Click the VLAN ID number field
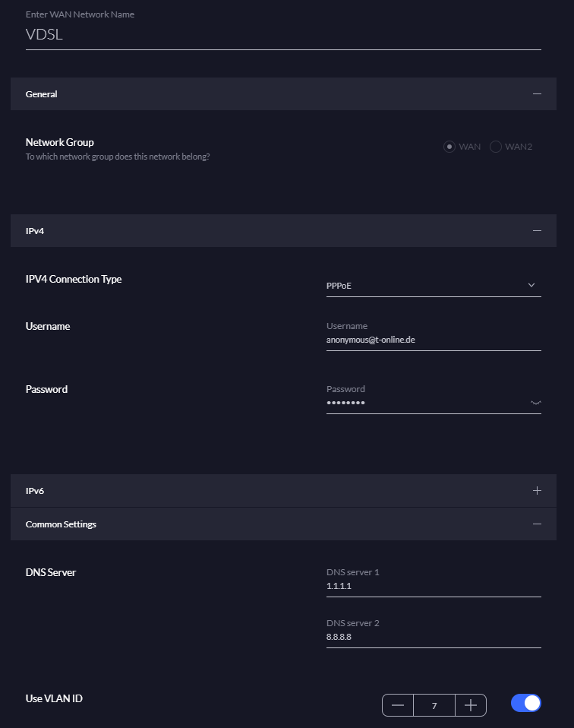Image resolution: width=574 pixels, height=728 pixels. [x=434, y=705]
